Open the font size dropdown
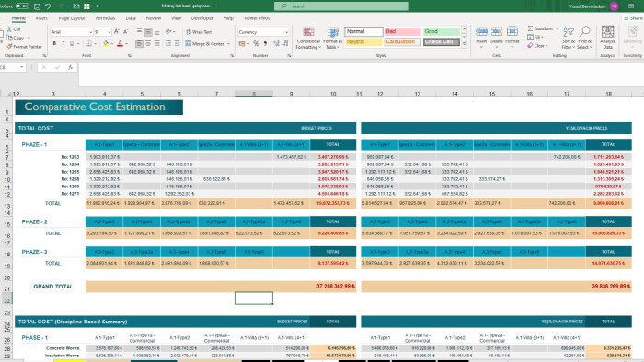This screenshot has height=362, width=644. (109, 32)
